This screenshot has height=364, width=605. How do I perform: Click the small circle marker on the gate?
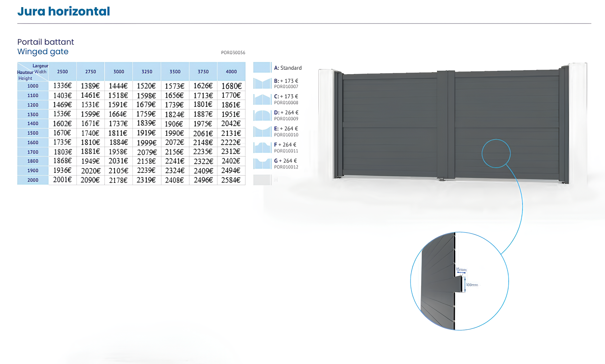click(x=496, y=153)
